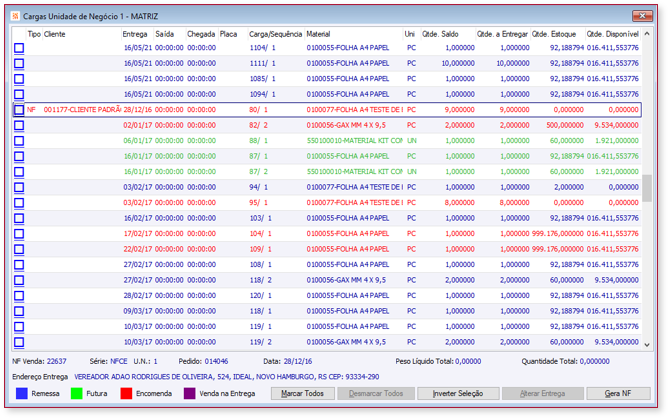The width and height of the screenshot is (669, 419).
Task: Click the Endereço Entrega address text
Action: pos(227,377)
